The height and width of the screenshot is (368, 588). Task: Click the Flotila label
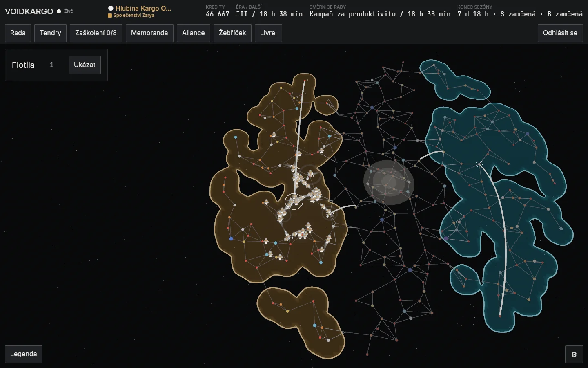coord(23,65)
